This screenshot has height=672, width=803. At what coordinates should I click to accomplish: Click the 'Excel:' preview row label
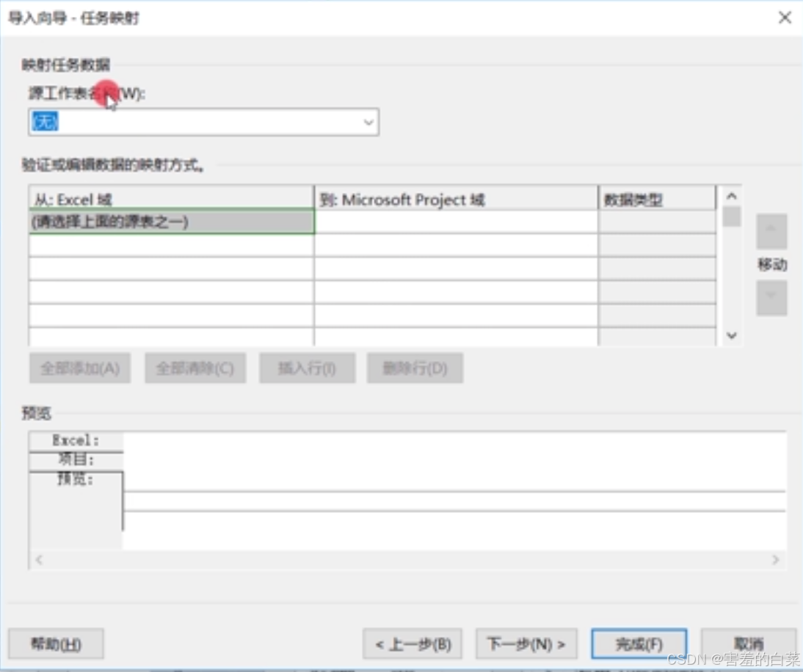point(76,441)
